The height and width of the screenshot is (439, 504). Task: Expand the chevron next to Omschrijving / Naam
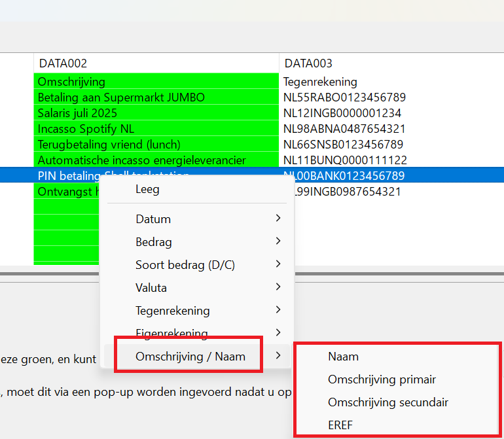(278, 355)
